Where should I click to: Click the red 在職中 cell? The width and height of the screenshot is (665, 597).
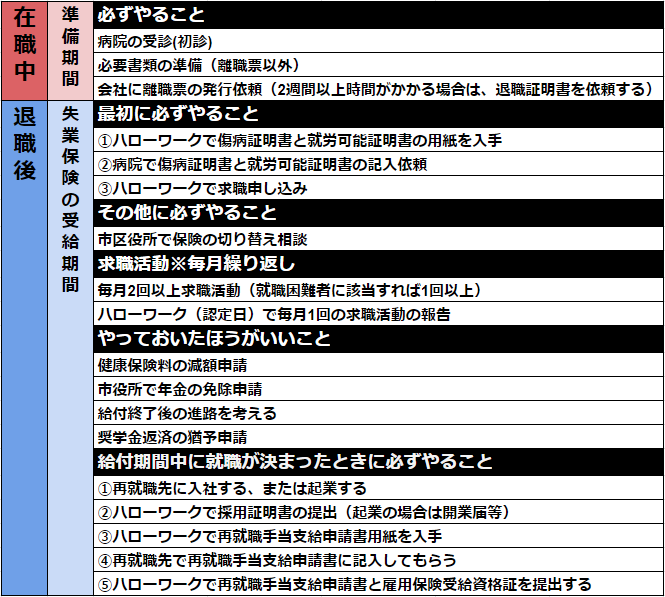pos(25,50)
